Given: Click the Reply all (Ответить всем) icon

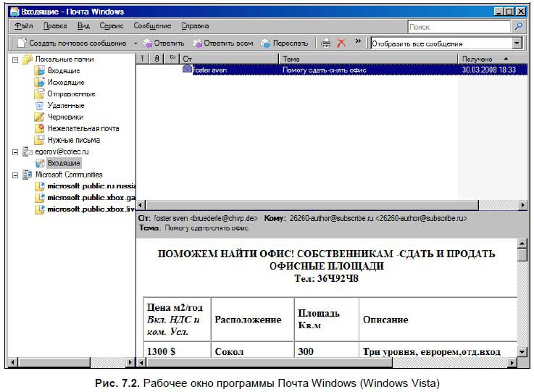Looking at the screenshot, I should tap(197, 43).
